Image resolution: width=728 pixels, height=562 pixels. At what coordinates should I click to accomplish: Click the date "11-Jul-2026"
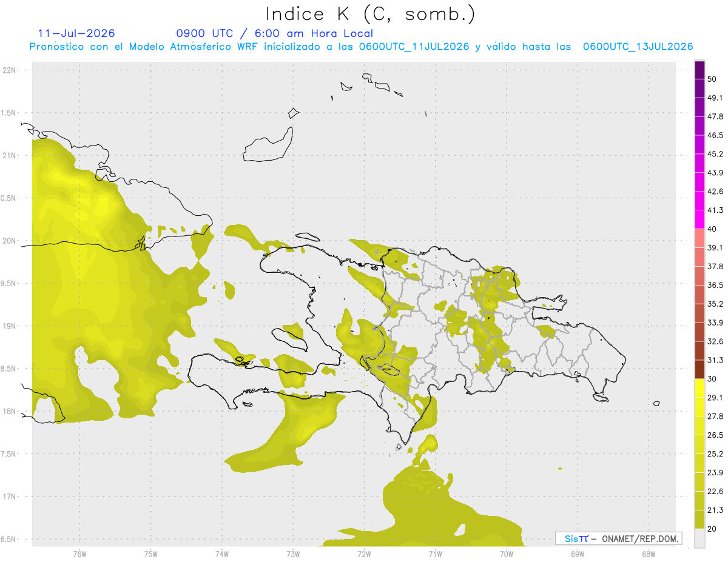point(76,33)
